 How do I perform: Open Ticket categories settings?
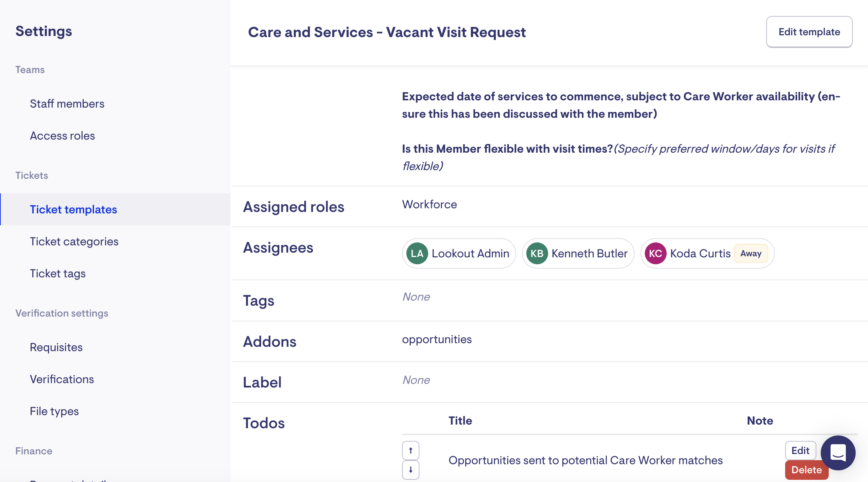coord(74,241)
